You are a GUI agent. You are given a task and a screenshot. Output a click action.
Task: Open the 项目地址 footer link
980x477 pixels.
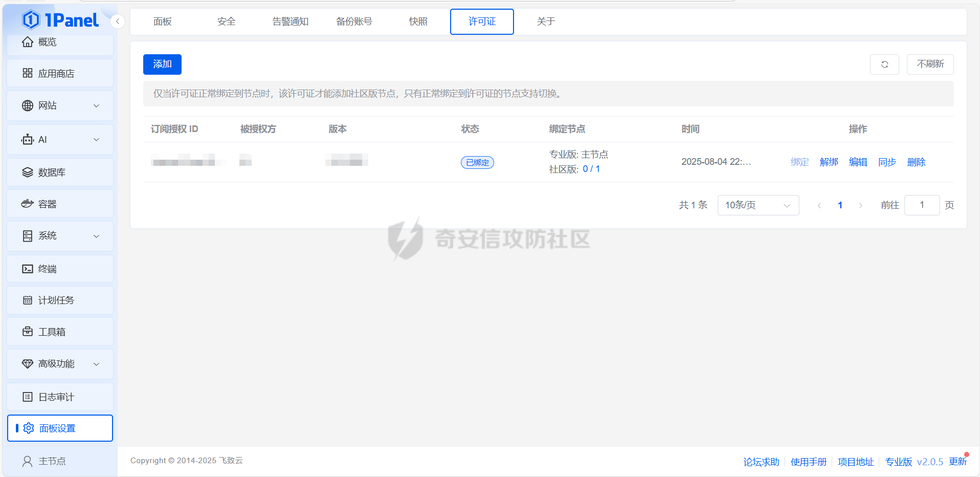[x=856, y=462]
